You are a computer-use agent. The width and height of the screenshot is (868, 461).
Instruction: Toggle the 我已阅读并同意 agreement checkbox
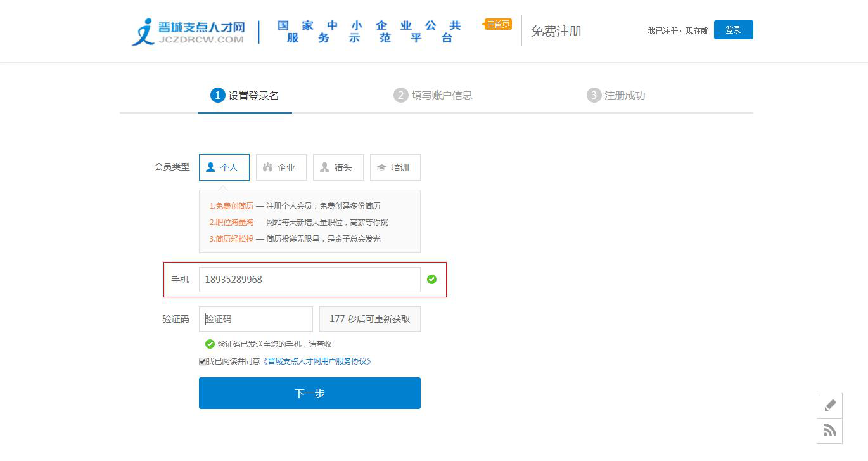pos(203,361)
